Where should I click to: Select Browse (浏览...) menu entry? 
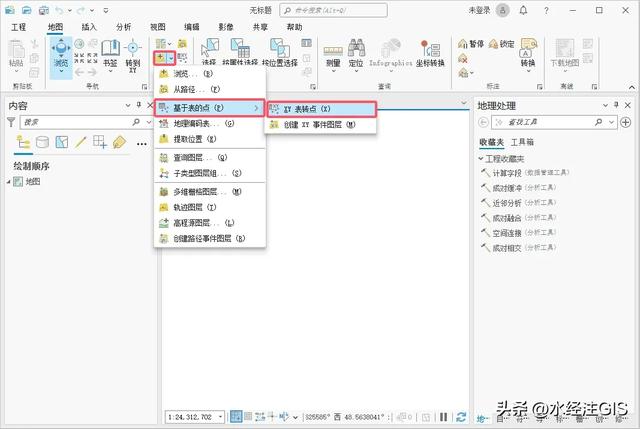click(210, 74)
